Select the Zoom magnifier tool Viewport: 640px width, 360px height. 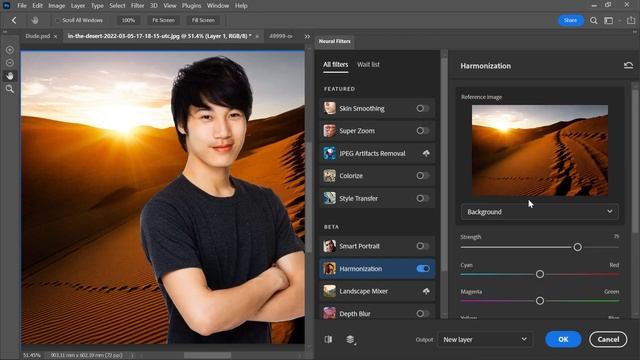[x=10, y=89]
